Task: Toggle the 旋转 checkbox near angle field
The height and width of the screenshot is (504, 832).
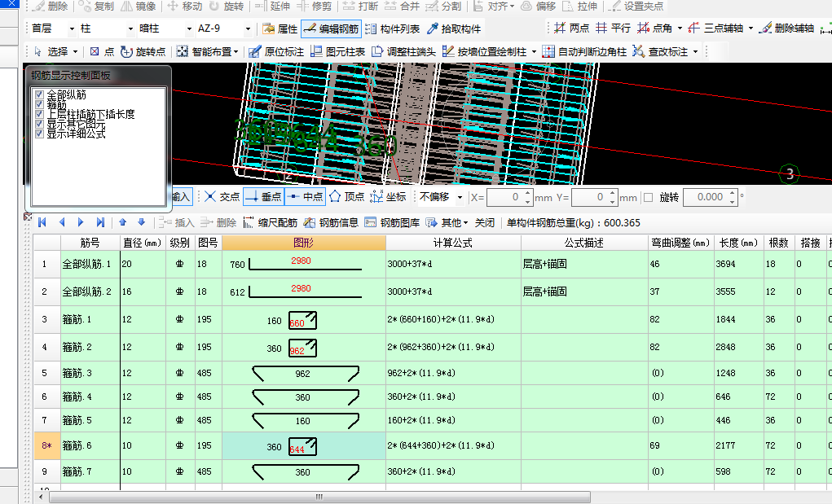Action: 649,197
